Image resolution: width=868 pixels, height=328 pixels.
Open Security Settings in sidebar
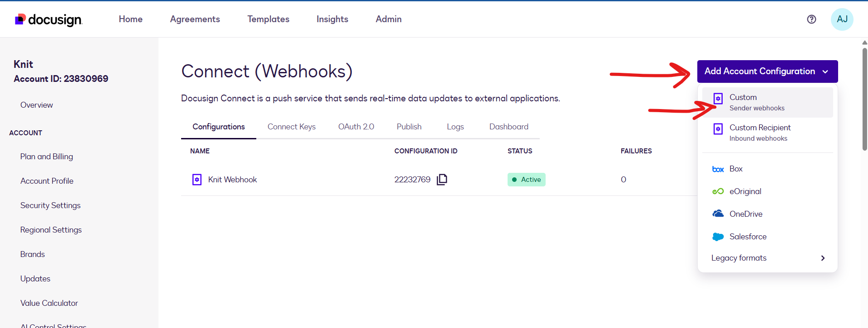51,205
